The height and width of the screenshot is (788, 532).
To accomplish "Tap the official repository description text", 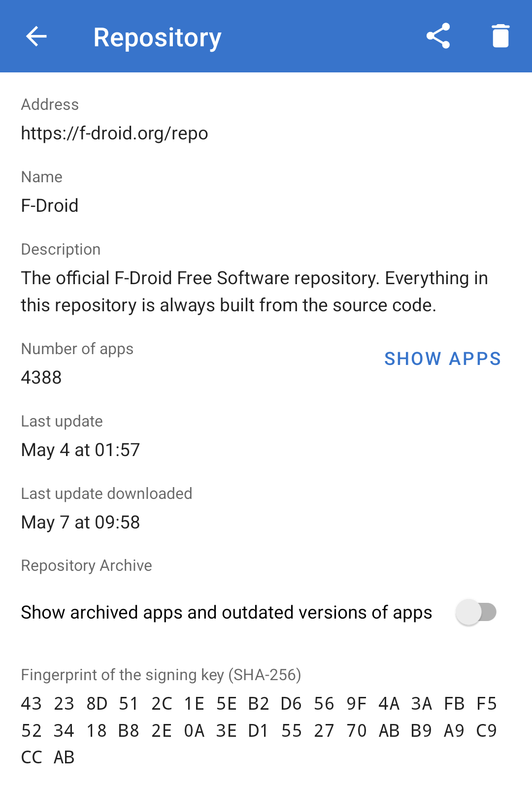I will (x=254, y=292).
